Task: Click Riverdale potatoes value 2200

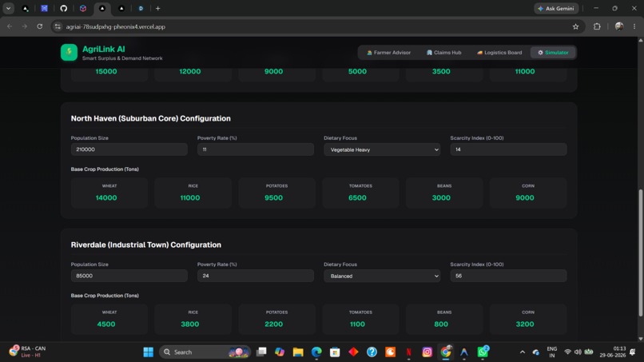Action: 273,324
